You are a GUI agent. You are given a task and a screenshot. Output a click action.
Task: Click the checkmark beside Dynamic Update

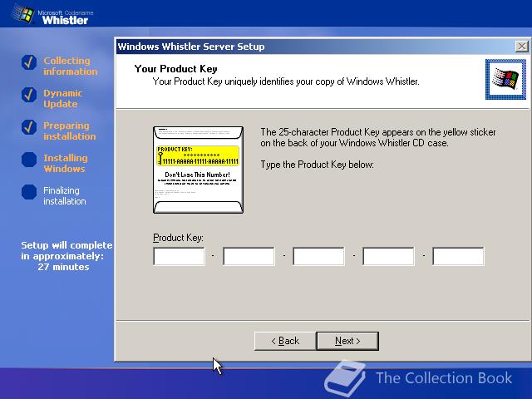[x=29, y=95]
